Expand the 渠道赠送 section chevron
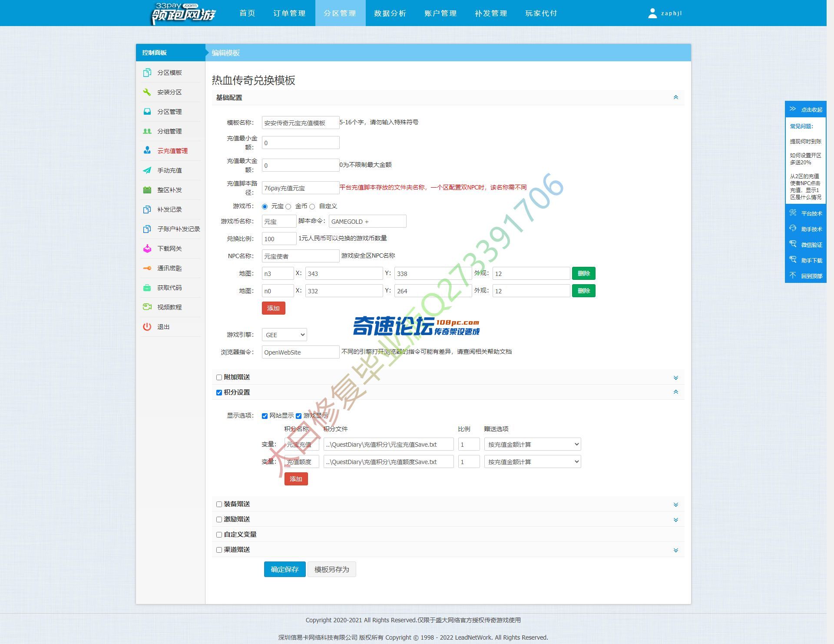Screen dimensions: 834x644 pos(676,551)
